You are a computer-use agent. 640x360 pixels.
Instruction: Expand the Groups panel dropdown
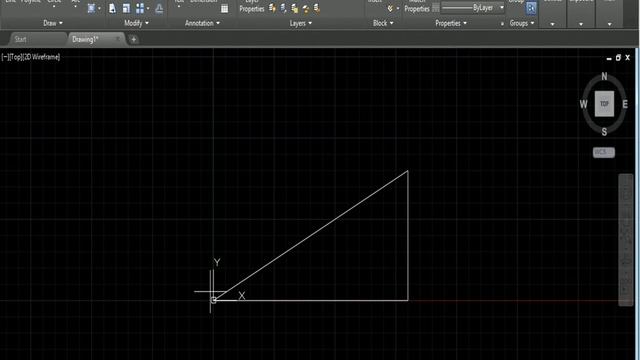tap(522, 23)
